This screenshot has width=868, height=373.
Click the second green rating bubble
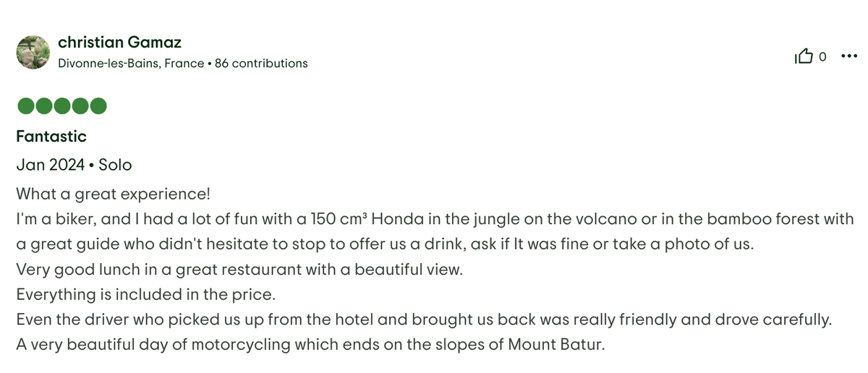tap(43, 106)
